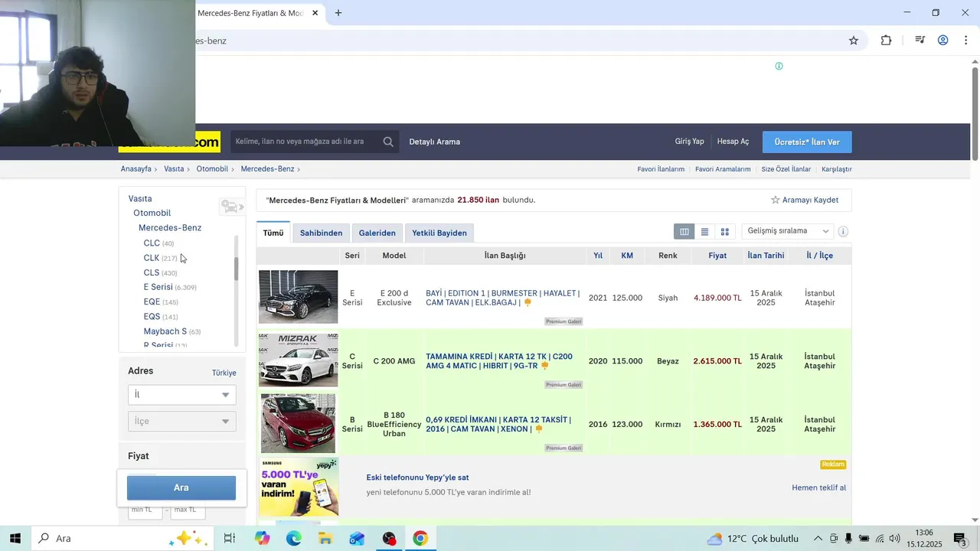Viewport: 980px width, 551px height.
Task: Click the volume speaker tray icon
Action: pyautogui.click(x=894, y=539)
